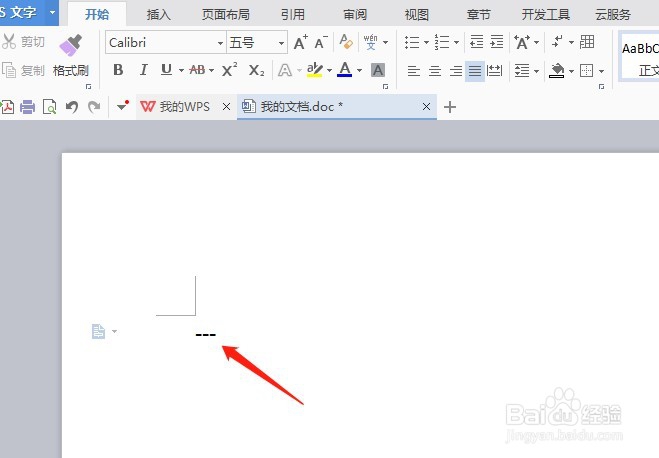Open the 开始 ribbon tab
Viewport: 659px width, 458px height.
point(97,15)
